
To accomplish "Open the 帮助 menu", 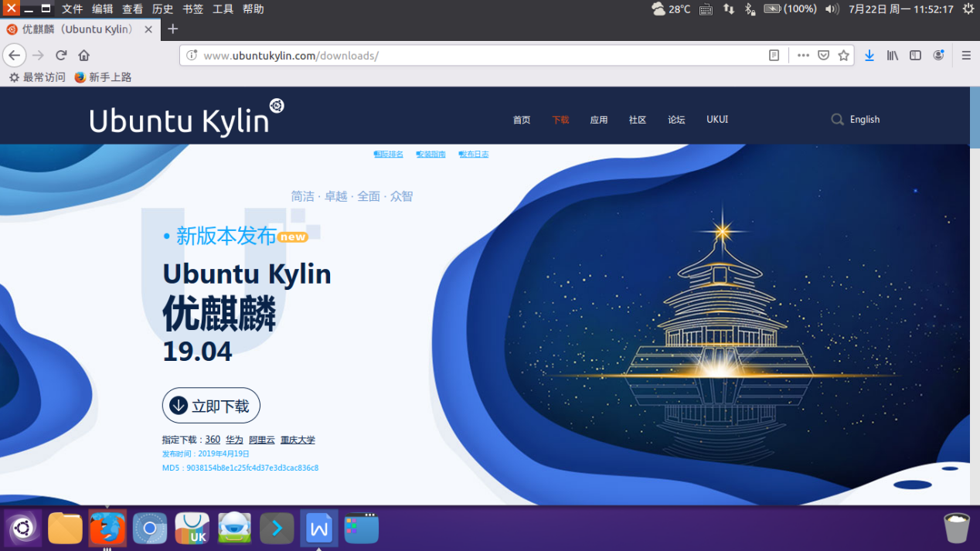I will pos(253,9).
